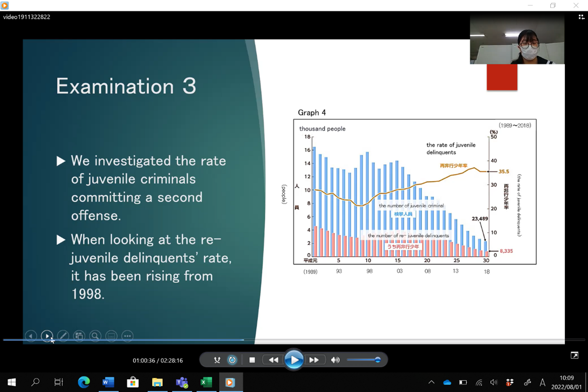Click the slideshow more options ellipsis
The image size is (588, 392).
[x=128, y=336]
